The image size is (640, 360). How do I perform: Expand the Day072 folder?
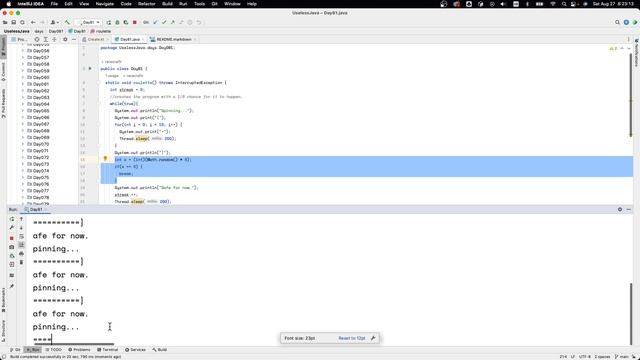coord(23,158)
